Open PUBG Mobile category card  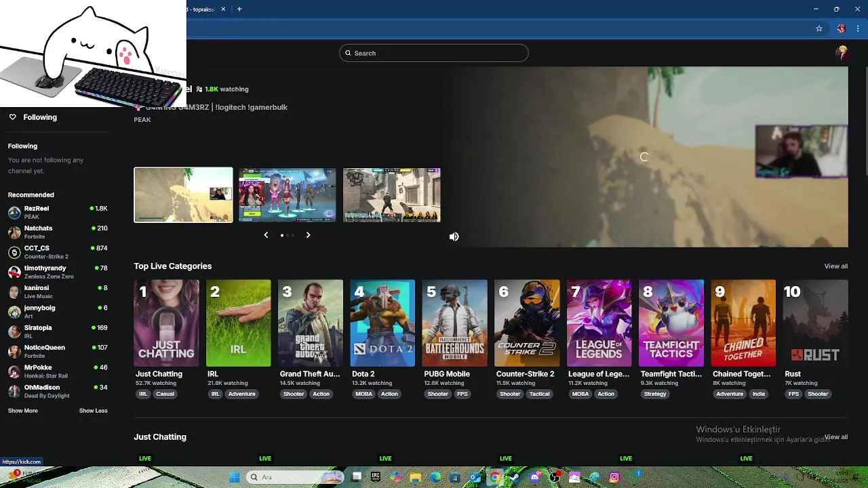(x=455, y=323)
